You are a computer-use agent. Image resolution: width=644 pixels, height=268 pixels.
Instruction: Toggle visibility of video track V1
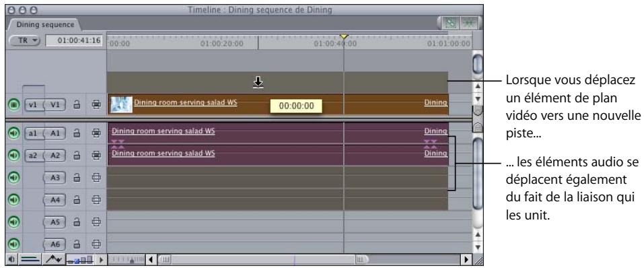pos(13,105)
